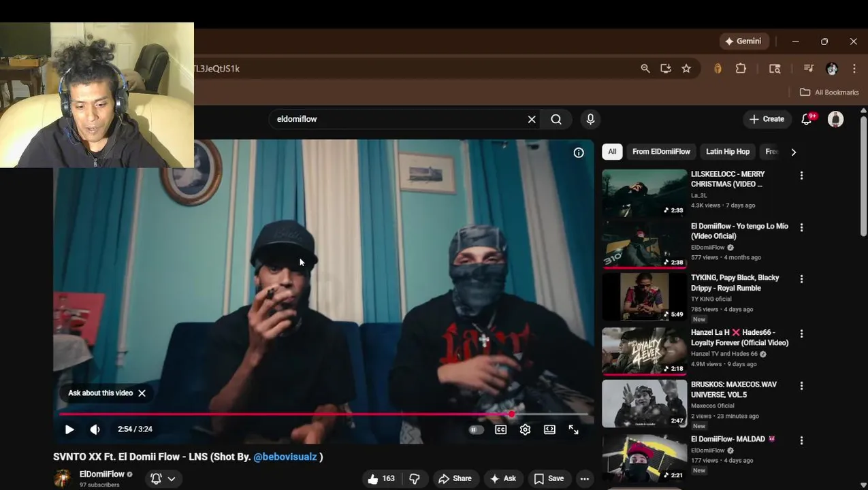The width and height of the screenshot is (868, 490).
Task: Play the paused video
Action: 69,429
